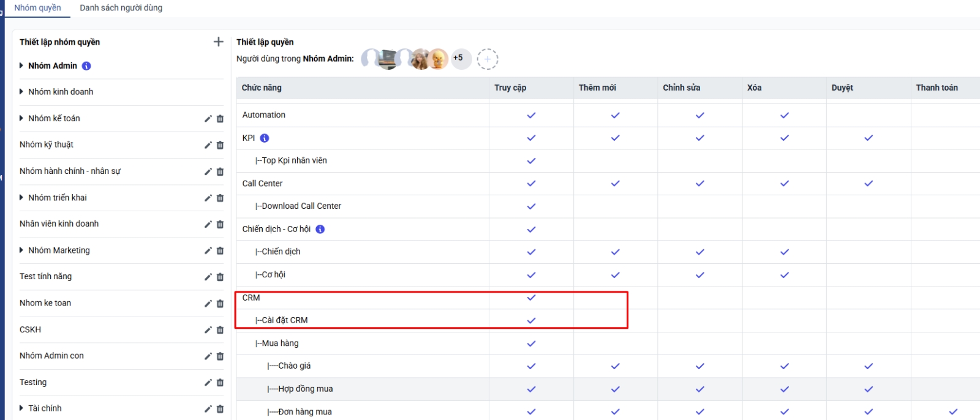
Task: Select the Nhóm quyền tab
Action: point(37,8)
